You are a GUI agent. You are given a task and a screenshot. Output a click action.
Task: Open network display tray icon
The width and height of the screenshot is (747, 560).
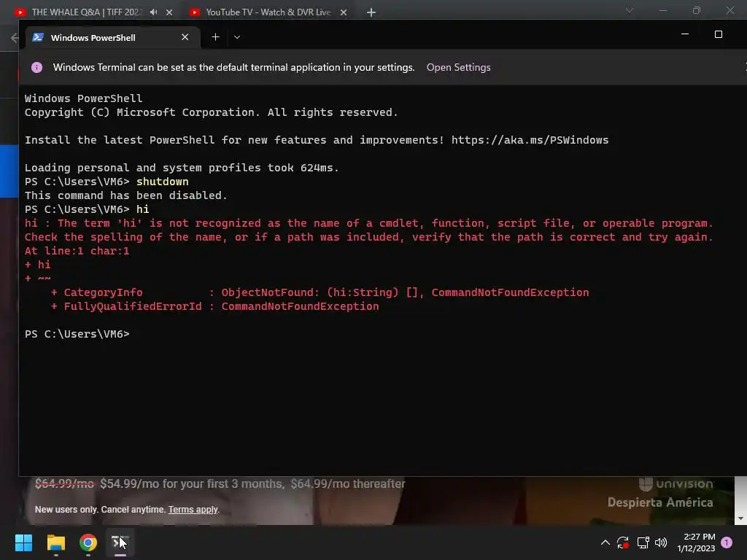coord(643,542)
